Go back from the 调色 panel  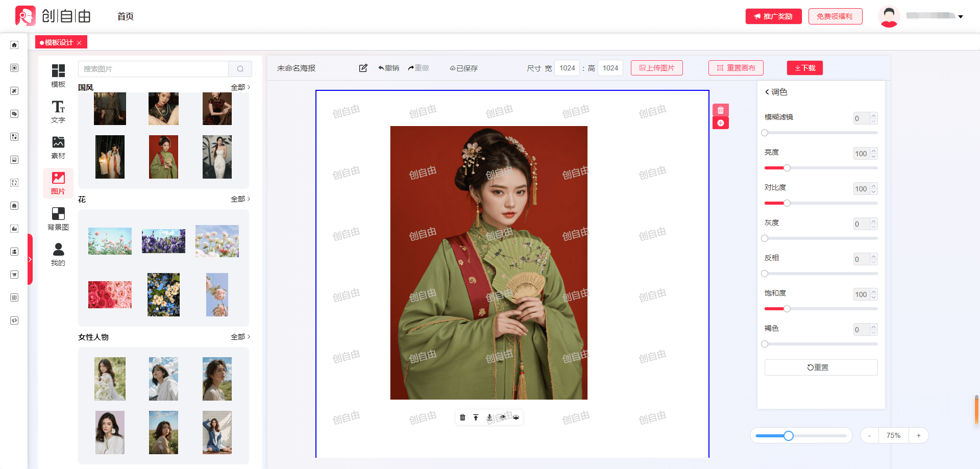[767, 92]
